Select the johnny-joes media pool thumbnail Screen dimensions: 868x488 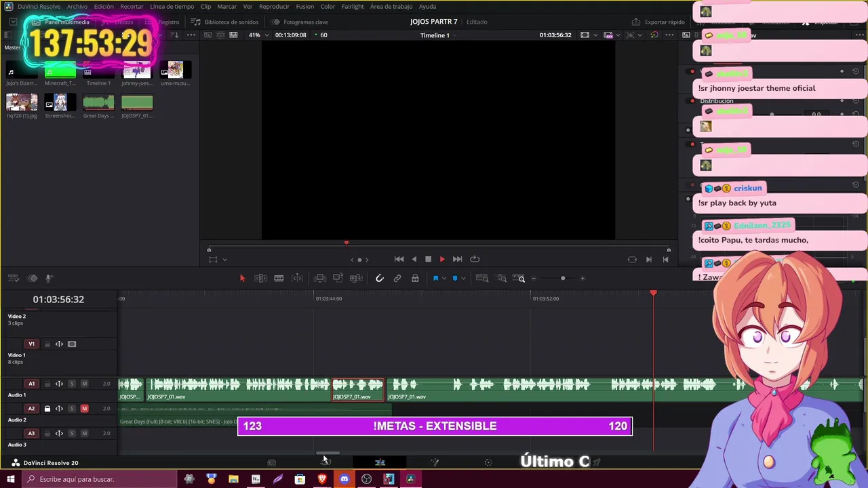[137, 70]
